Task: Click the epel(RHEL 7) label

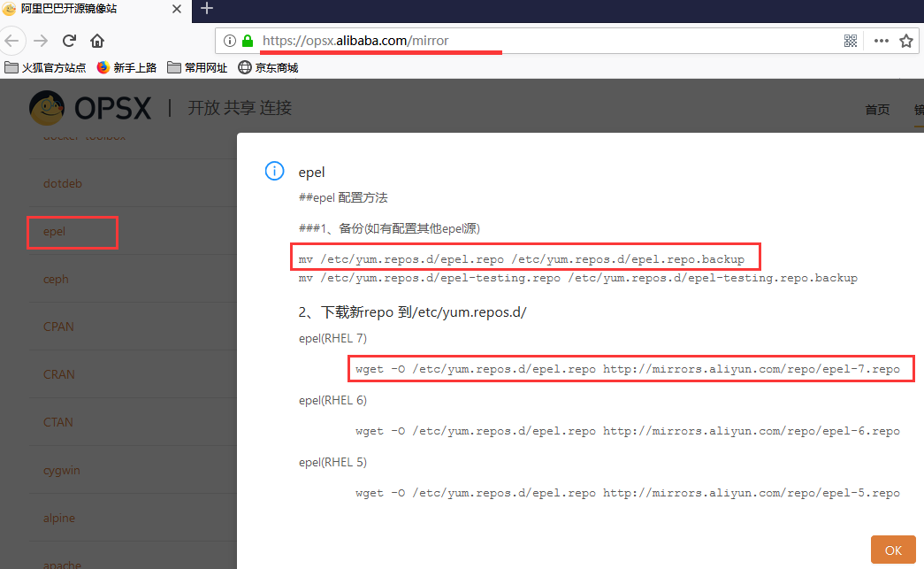Action: pyautogui.click(x=333, y=338)
